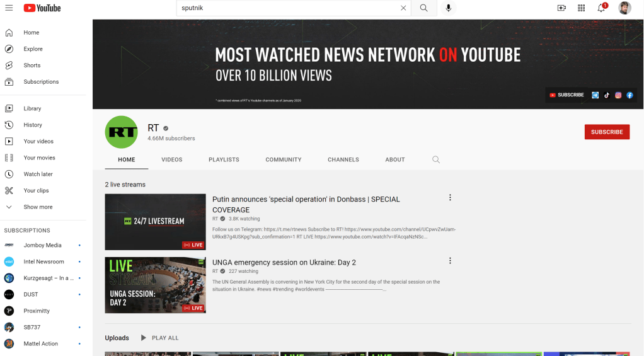This screenshot has width=644, height=356.
Task: Open the hamburger guide menu
Action: [x=9, y=8]
